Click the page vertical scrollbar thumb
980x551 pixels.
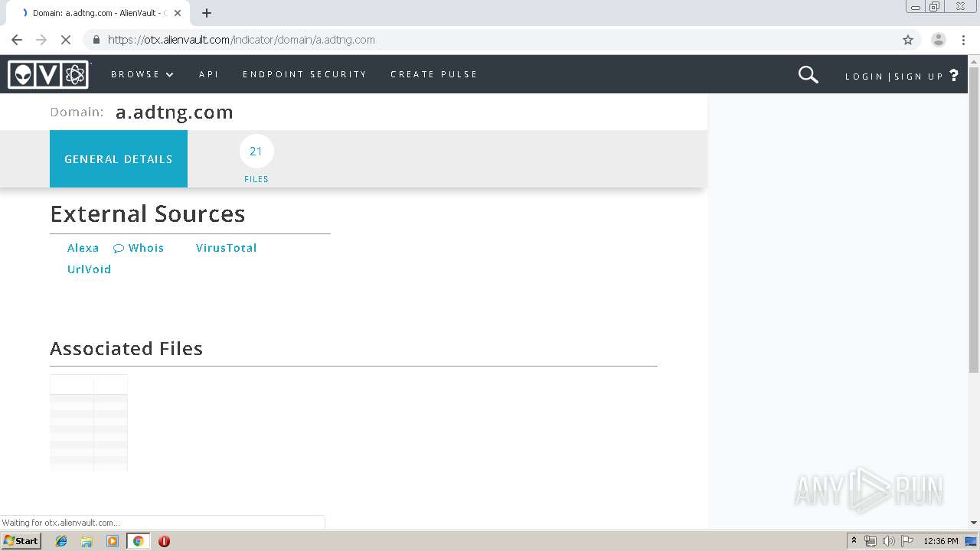974,220
